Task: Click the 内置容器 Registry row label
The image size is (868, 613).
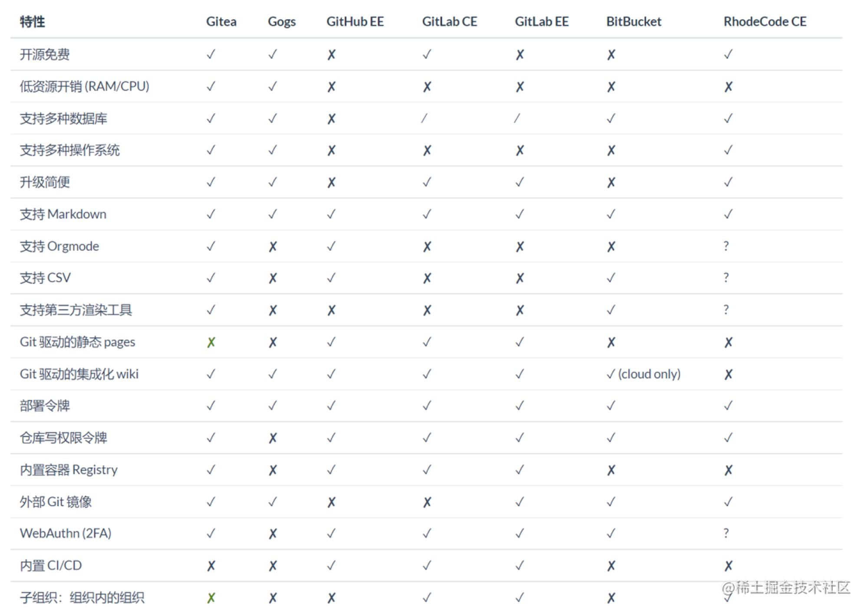Action: 69,470
